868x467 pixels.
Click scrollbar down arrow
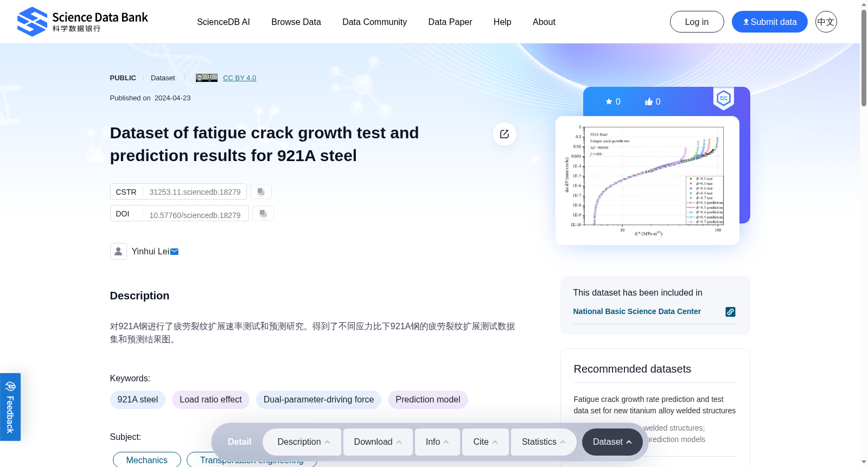tap(864, 463)
